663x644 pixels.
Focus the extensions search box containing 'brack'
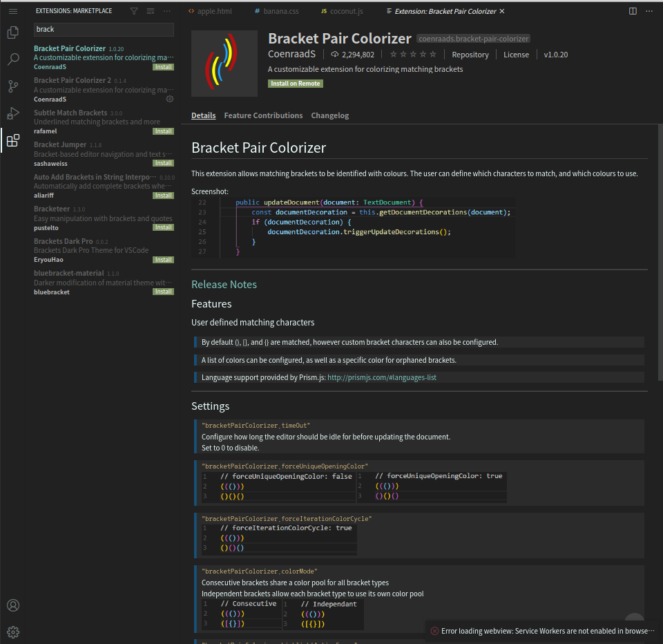coord(104,29)
